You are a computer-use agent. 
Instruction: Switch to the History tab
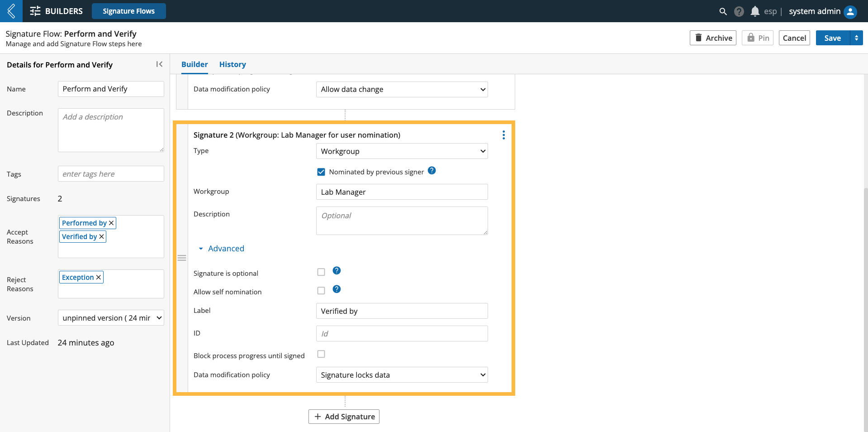coord(232,64)
